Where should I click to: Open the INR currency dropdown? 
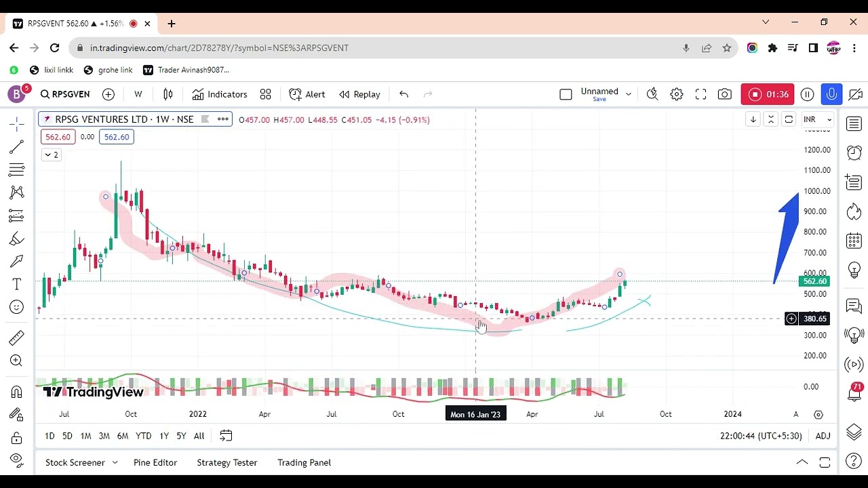point(817,119)
